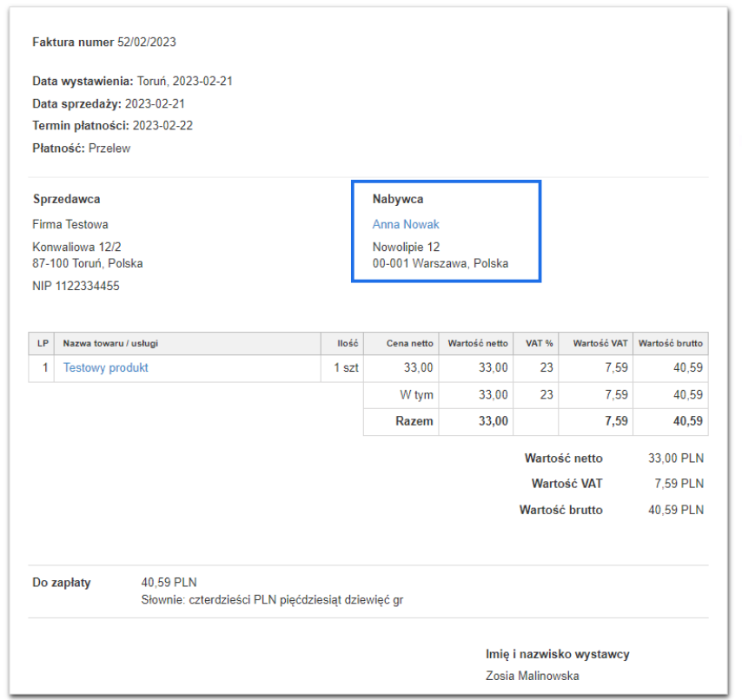Select the Firma Testowa seller name
The height and width of the screenshot is (700, 742).
(70, 224)
